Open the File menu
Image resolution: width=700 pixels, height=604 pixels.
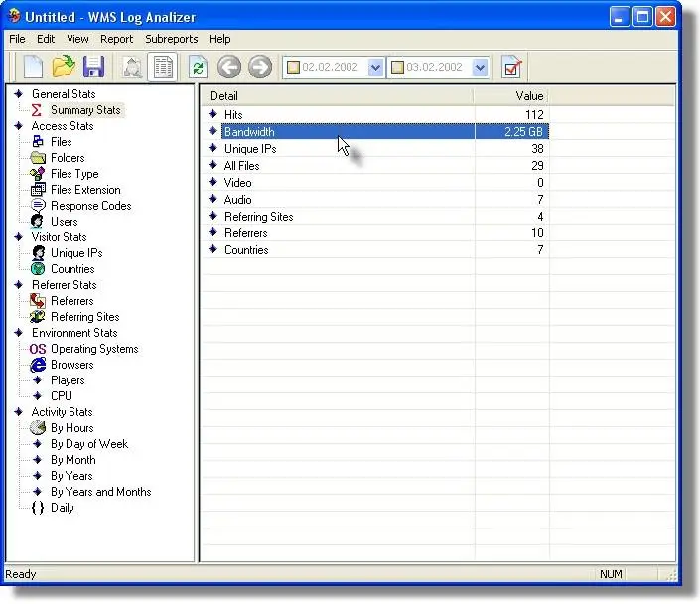click(x=18, y=39)
